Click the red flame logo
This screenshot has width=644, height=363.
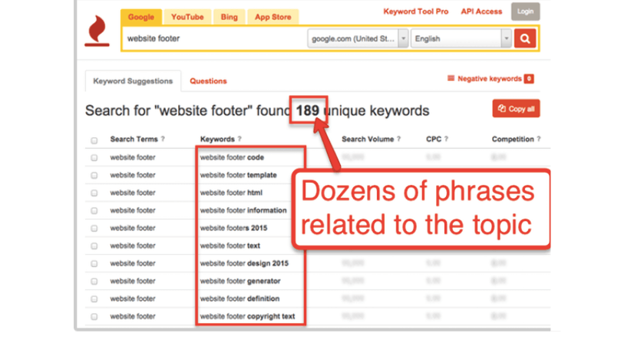pos(97,31)
